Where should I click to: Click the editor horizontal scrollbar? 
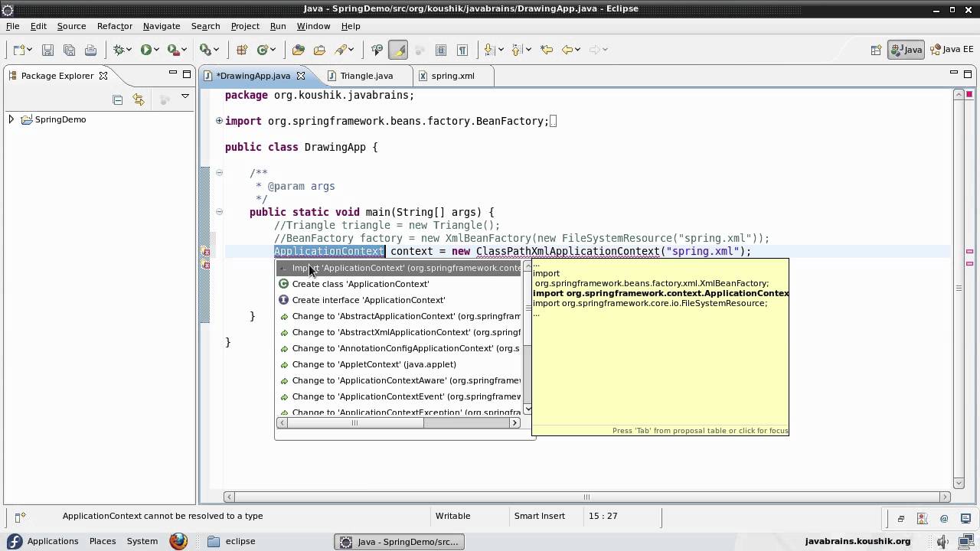click(588, 497)
